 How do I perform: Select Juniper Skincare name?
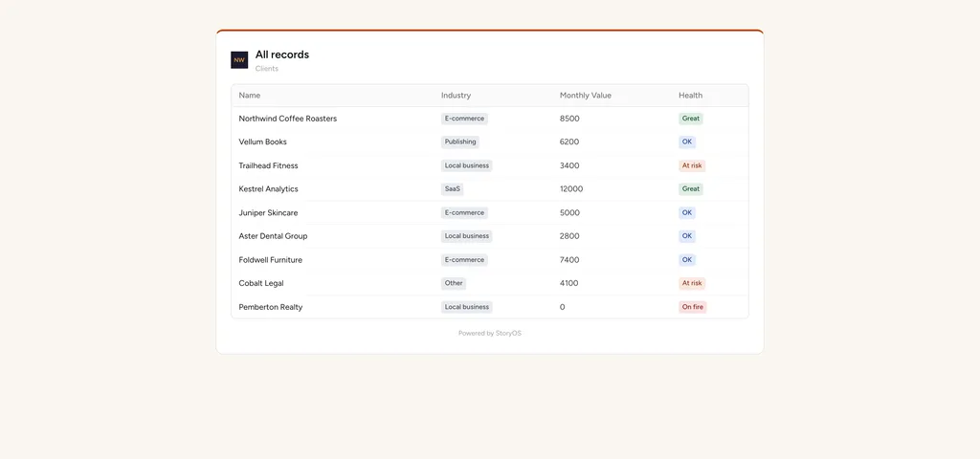coord(268,213)
